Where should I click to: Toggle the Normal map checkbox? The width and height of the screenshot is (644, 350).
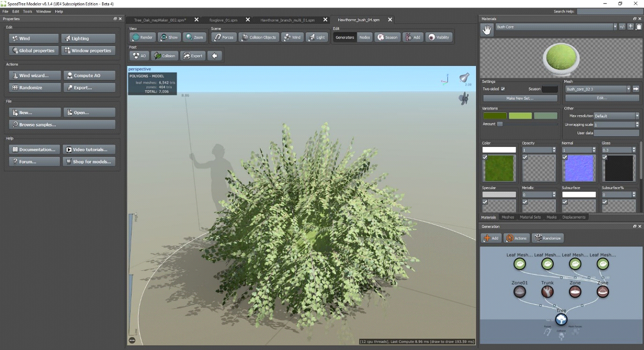pos(565,157)
